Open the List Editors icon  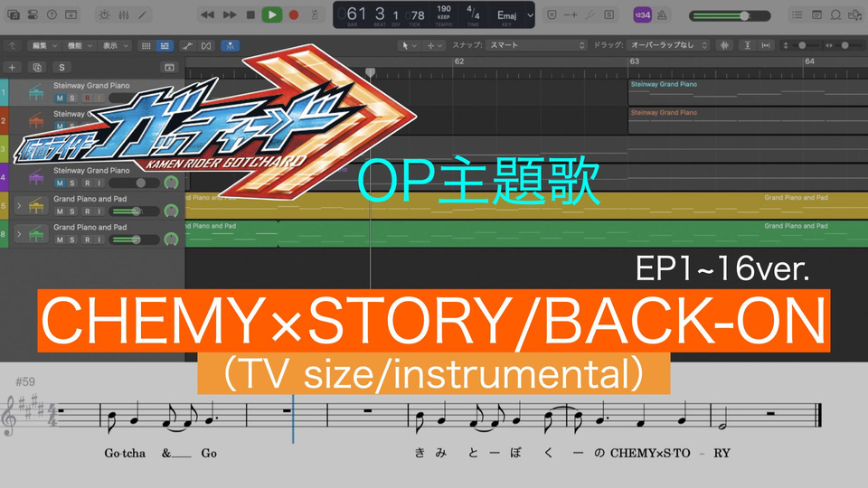(x=797, y=15)
